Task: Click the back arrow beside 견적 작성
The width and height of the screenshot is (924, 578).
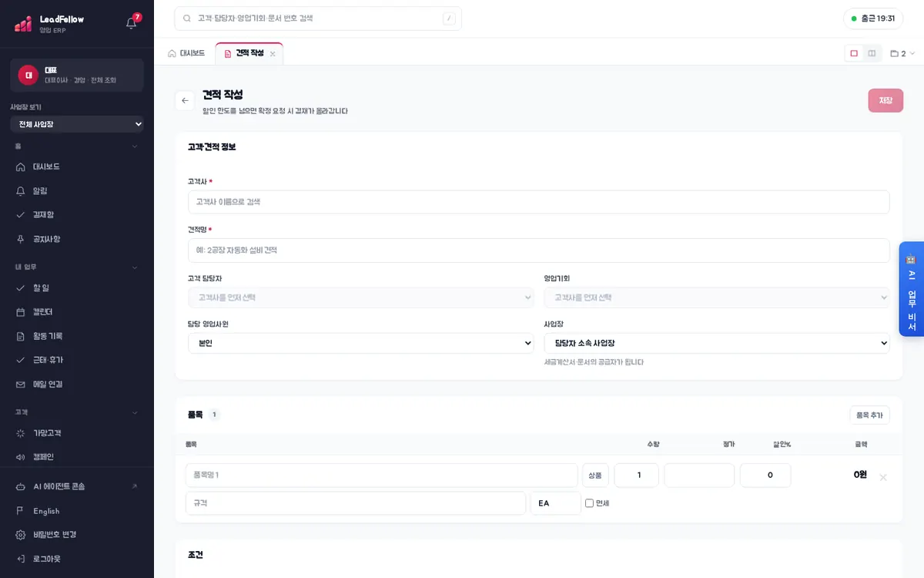Action: pos(185,101)
